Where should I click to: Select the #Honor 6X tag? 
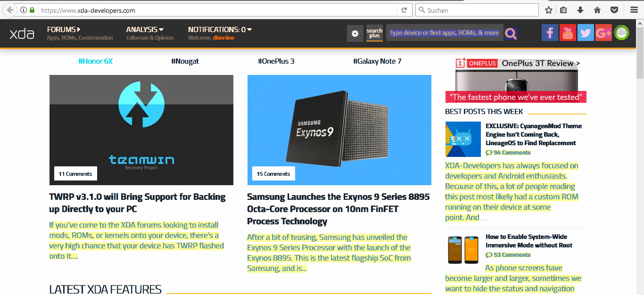click(x=95, y=61)
